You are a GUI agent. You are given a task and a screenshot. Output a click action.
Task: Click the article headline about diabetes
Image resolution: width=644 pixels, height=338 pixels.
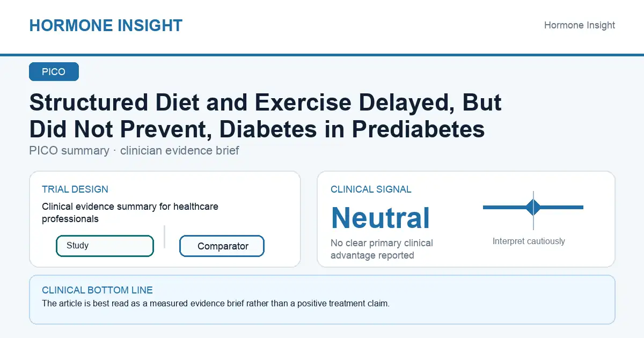tap(265, 115)
